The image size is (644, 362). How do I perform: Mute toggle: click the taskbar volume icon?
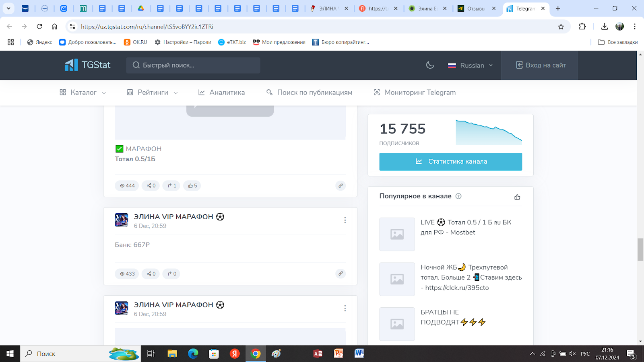click(572, 354)
